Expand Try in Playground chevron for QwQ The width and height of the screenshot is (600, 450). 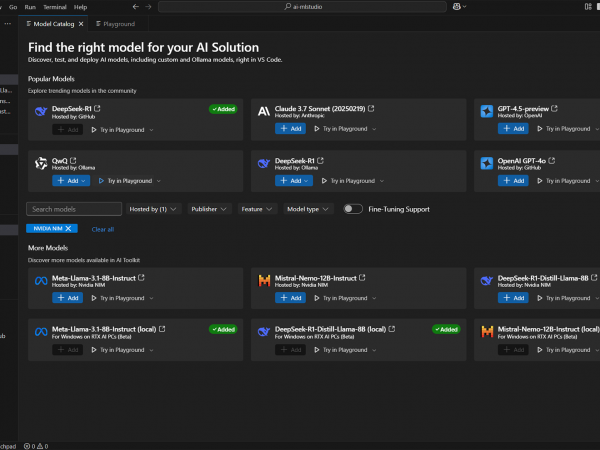click(159, 181)
